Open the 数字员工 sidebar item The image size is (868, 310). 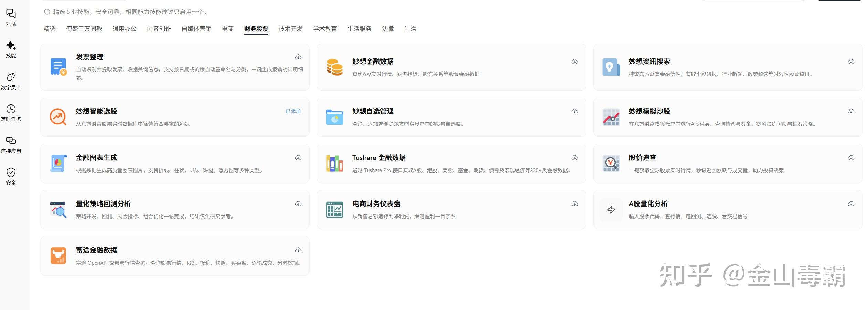11,81
